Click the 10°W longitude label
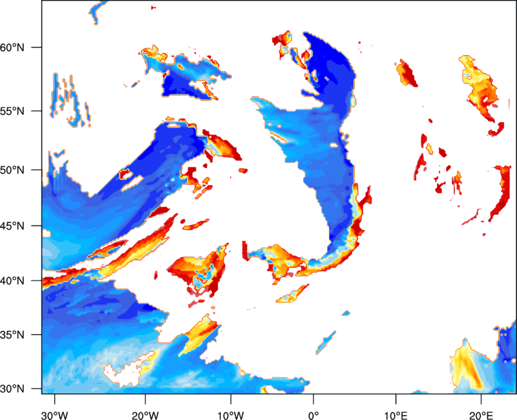 [x=231, y=415]
